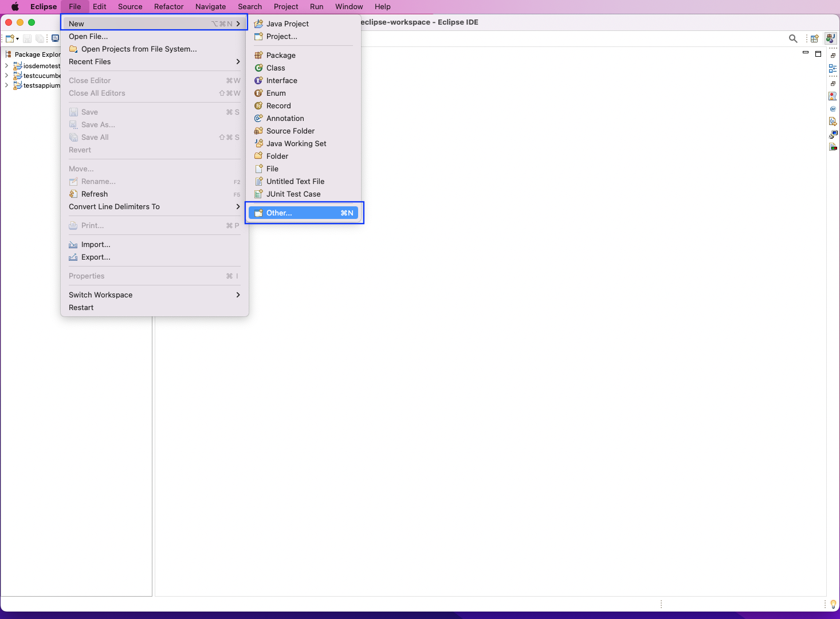
Task: Open the Navigate menu
Action: tap(211, 6)
